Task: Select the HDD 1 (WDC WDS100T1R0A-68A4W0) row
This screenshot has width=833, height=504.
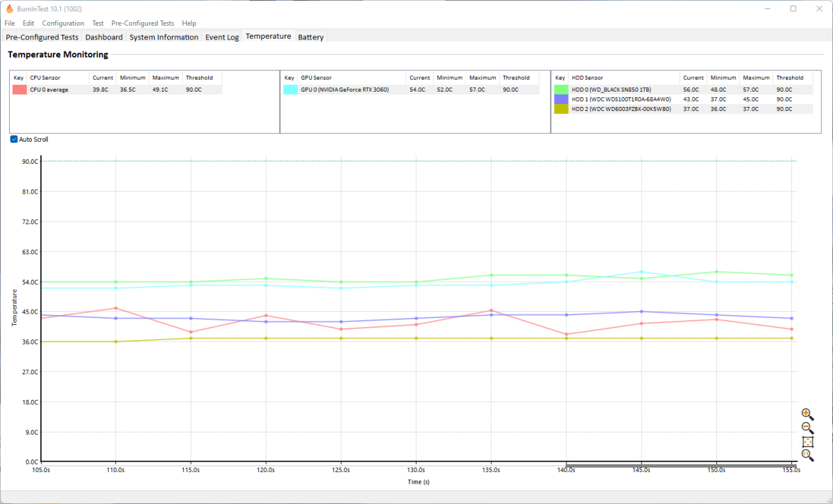Action: pyautogui.click(x=682, y=99)
